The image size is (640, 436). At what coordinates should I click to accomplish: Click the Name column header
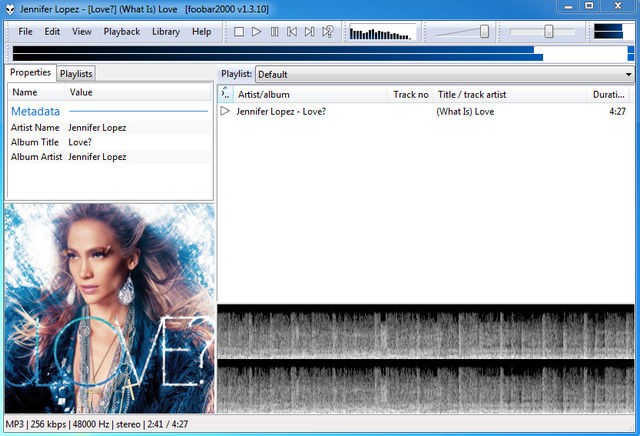36,92
